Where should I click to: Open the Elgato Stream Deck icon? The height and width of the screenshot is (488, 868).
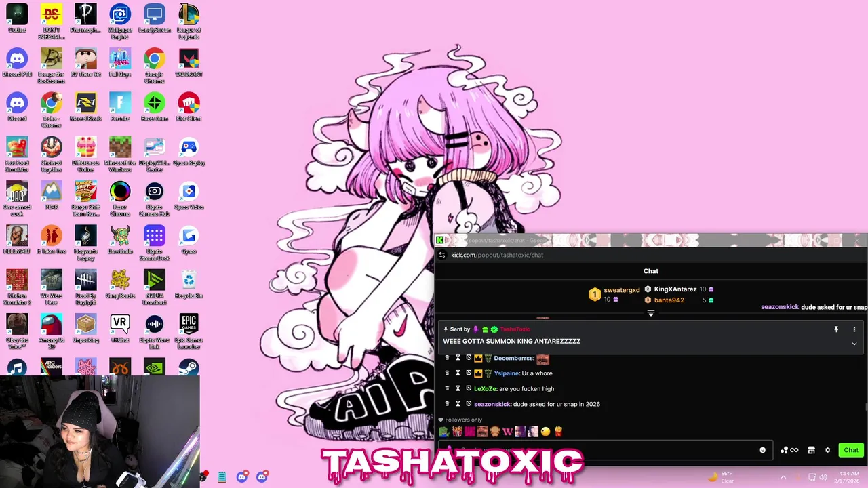pyautogui.click(x=154, y=243)
